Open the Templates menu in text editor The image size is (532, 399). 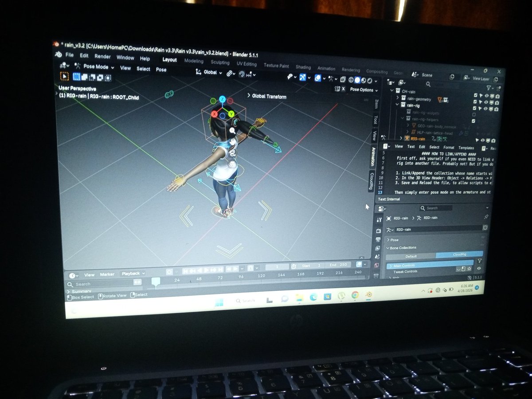pyautogui.click(x=466, y=148)
